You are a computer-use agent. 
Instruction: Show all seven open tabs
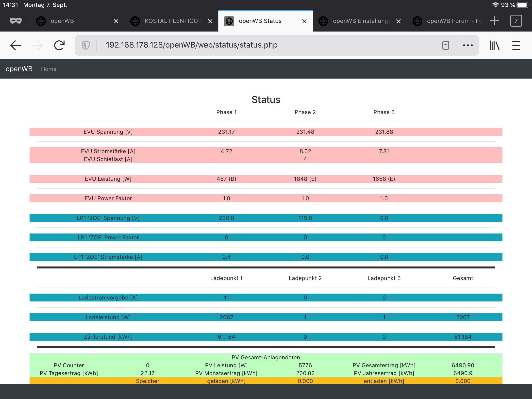[x=516, y=21]
